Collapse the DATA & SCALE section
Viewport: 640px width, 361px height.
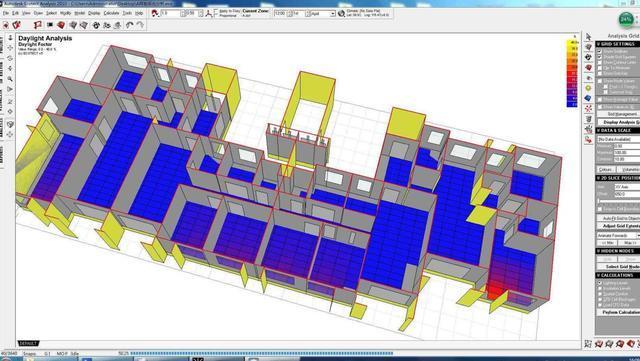[x=617, y=130]
